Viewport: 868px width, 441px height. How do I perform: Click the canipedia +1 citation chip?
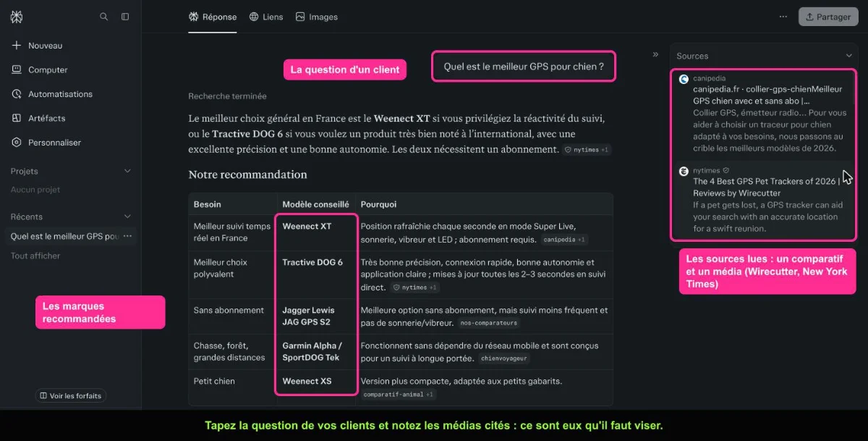tap(565, 240)
